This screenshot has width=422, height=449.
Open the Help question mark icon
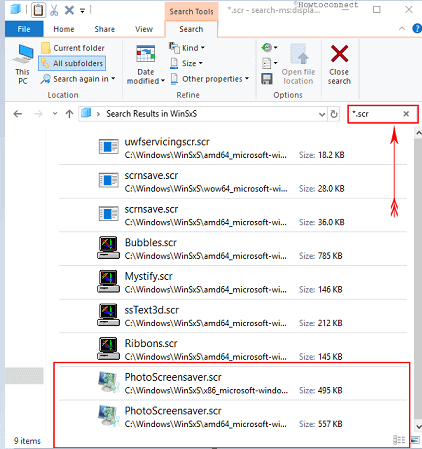tap(417, 29)
